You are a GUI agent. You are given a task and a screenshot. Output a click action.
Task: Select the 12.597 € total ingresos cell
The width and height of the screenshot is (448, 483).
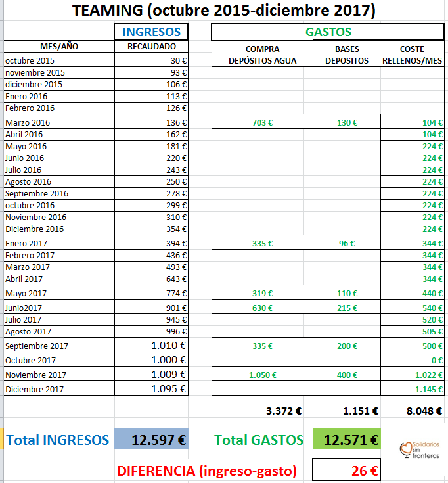(151, 440)
